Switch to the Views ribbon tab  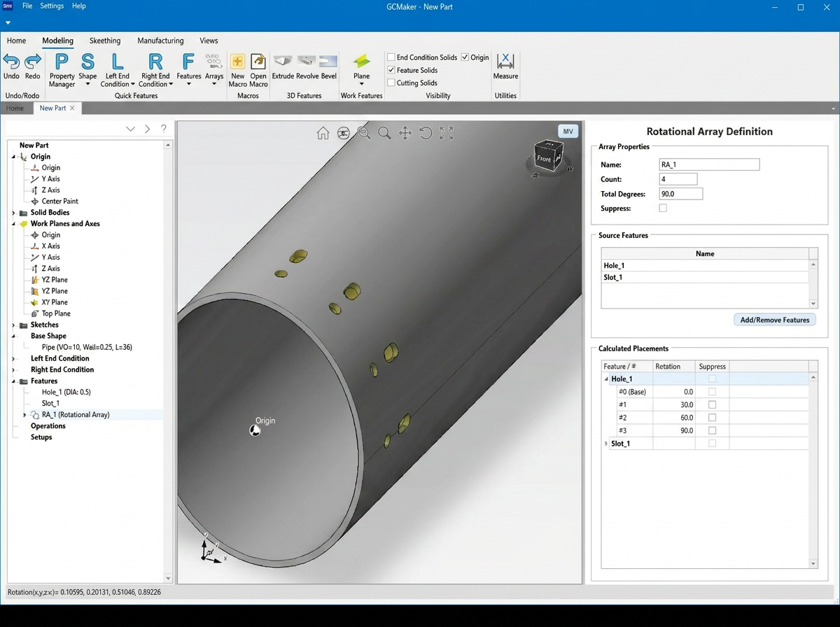click(209, 41)
